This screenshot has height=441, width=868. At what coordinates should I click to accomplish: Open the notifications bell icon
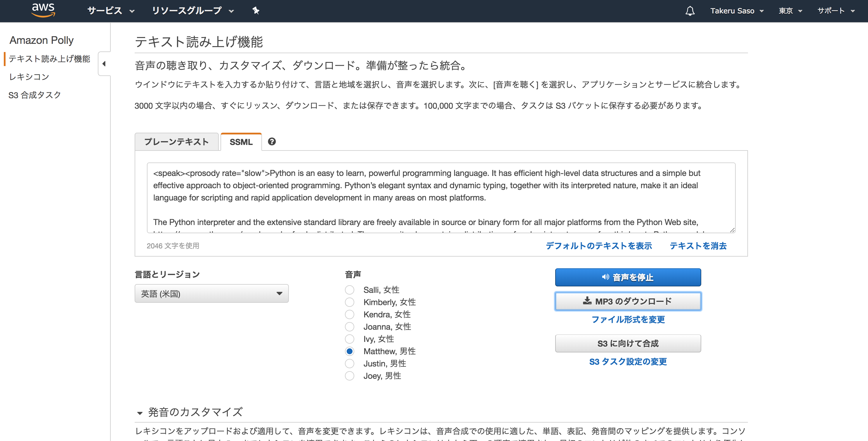click(690, 11)
